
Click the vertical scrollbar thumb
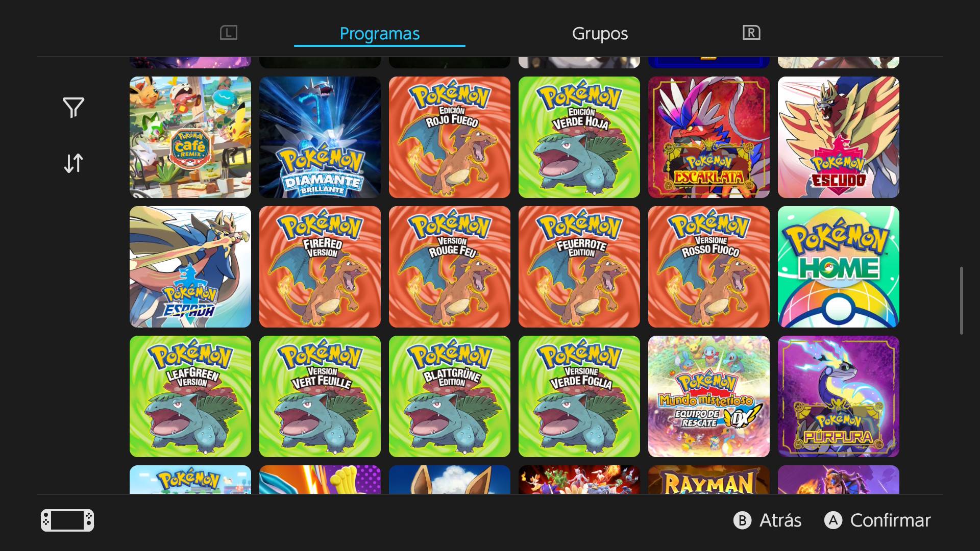coord(961,300)
